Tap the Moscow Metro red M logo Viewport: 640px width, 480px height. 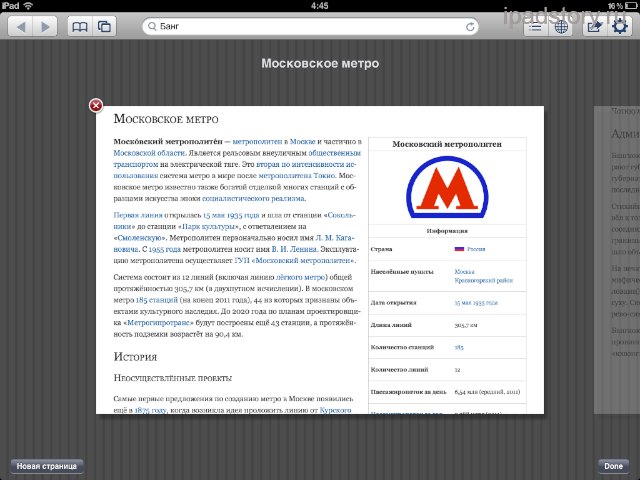click(x=447, y=187)
